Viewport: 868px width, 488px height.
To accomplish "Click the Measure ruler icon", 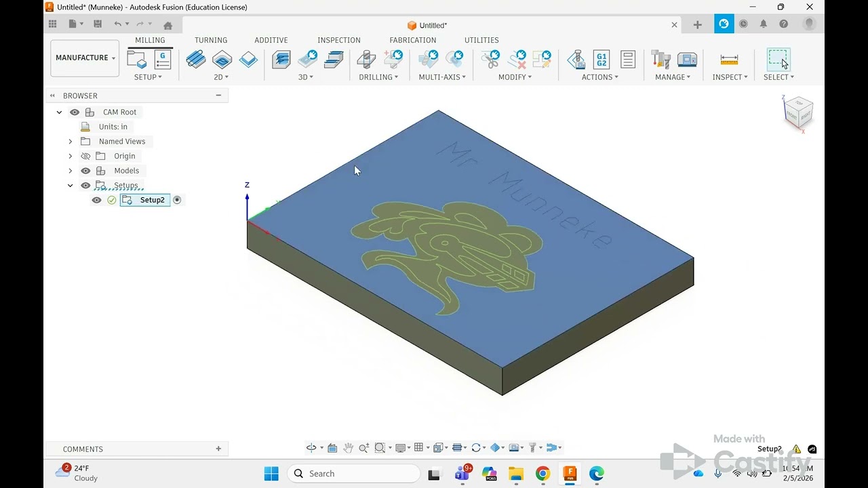I will (729, 60).
